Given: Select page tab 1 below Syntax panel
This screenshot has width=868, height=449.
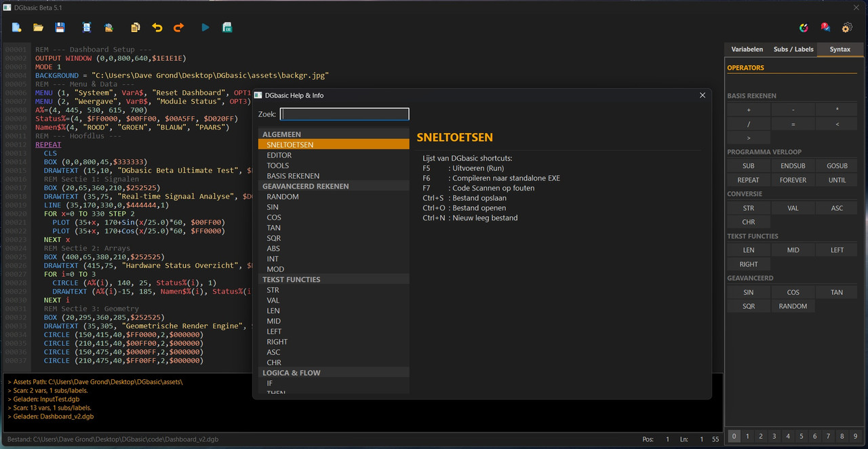Looking at the screenshot, I should click(747, 437).
